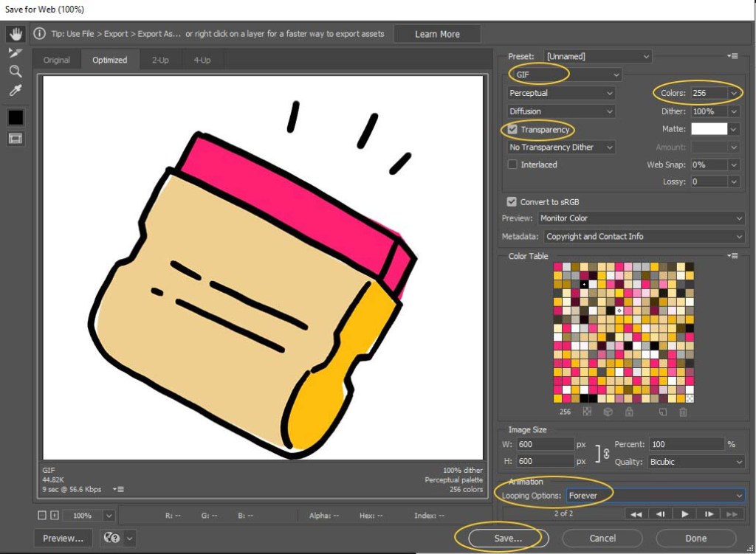Open Looping Options Forever dropdown
Screen dimensions: 756x554
(655, 496)
